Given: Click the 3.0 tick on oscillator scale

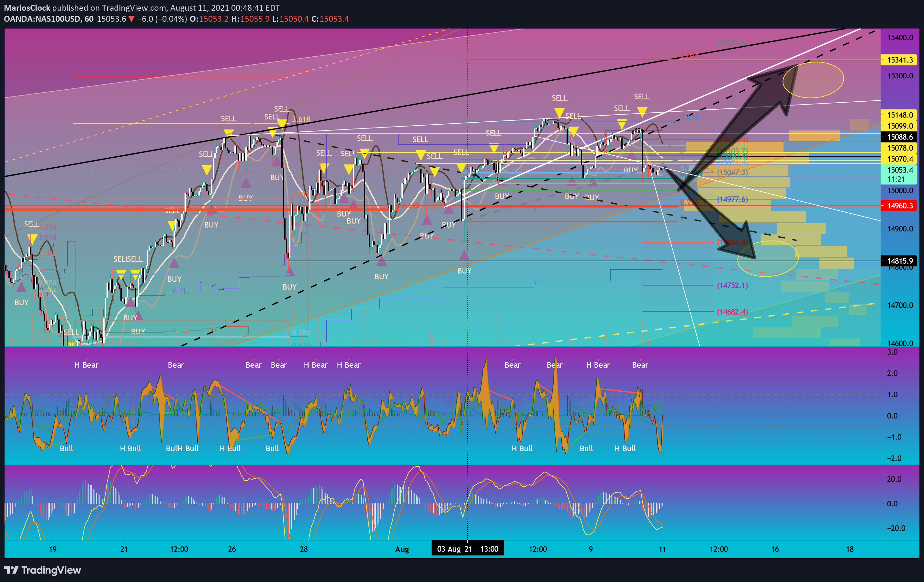Looking at the screenshot, I should coord(893,352).
